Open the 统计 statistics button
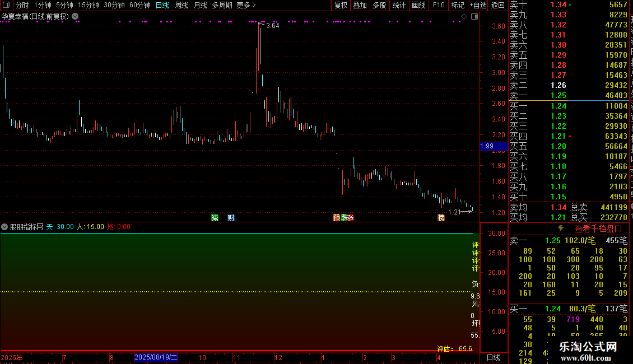633x364 pixels. tap(399, 5)
